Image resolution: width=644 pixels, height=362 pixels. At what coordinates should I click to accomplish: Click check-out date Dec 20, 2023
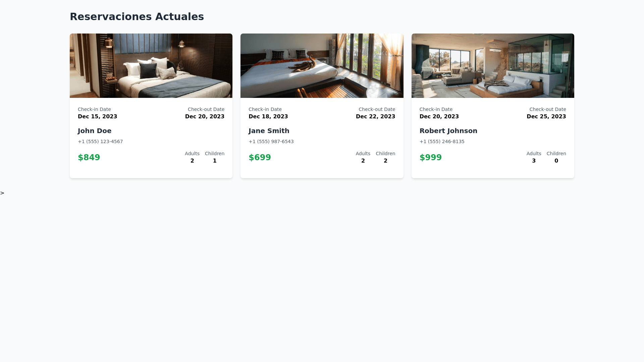(205, 117)
